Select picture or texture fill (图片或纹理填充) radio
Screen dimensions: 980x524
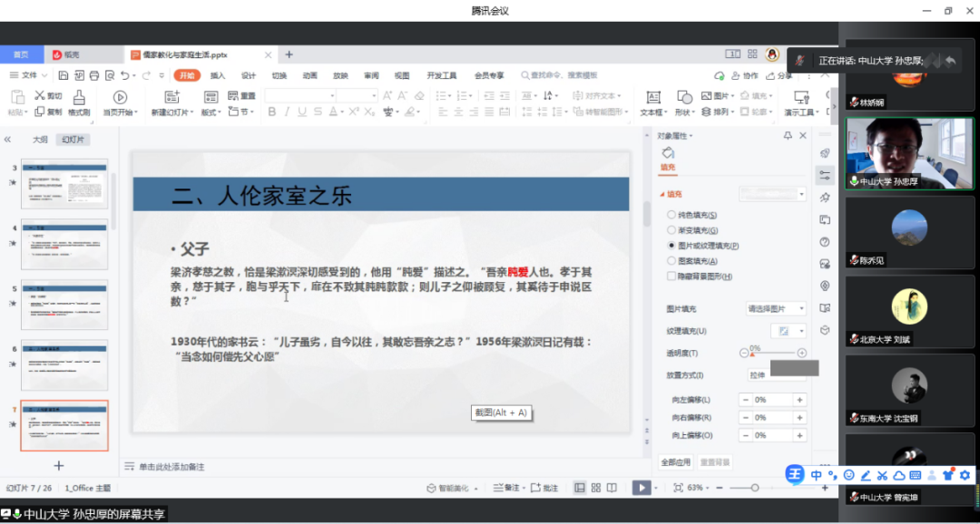point(671,246)
